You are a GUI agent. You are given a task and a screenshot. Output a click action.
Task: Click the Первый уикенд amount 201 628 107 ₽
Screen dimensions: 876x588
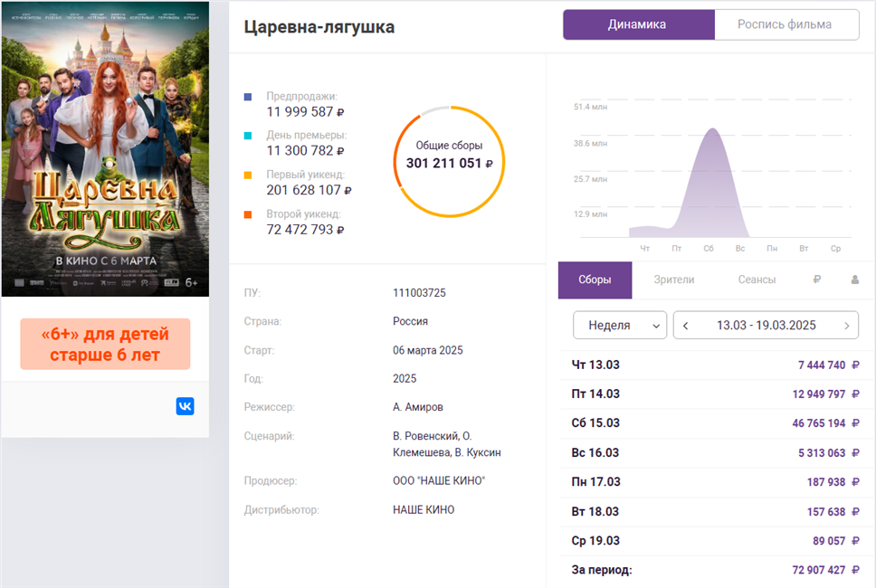(309, 190)
